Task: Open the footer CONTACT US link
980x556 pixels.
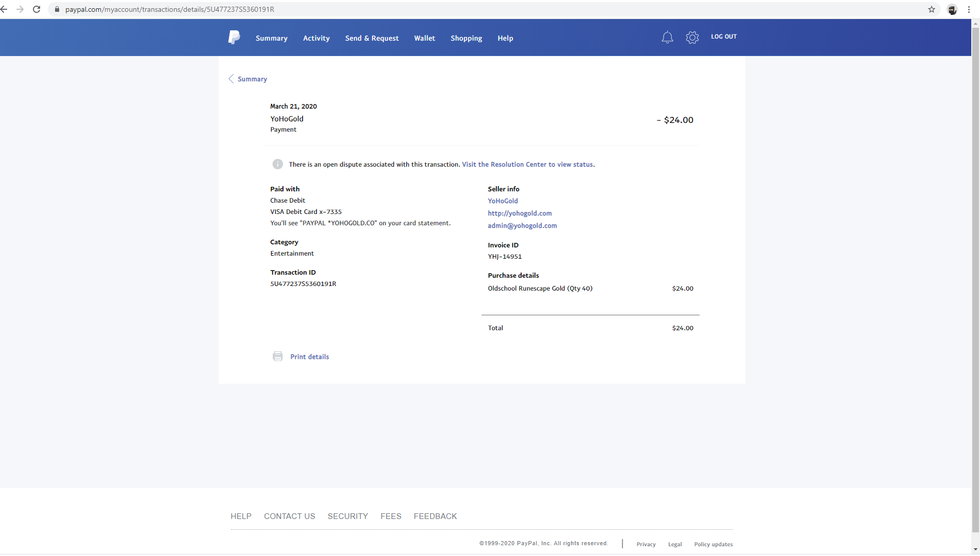Action: tap(290, 516)
